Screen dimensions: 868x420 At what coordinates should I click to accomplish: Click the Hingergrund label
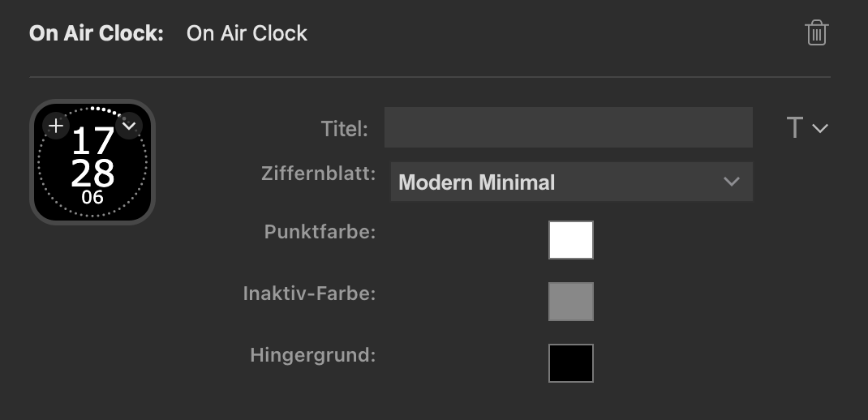(x=313, y=355)
